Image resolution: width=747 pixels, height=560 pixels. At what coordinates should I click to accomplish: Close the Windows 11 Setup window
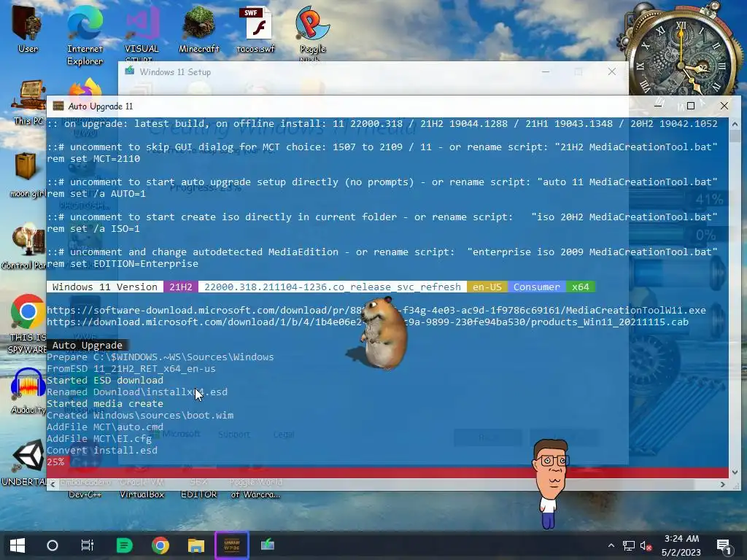point(612,71)
